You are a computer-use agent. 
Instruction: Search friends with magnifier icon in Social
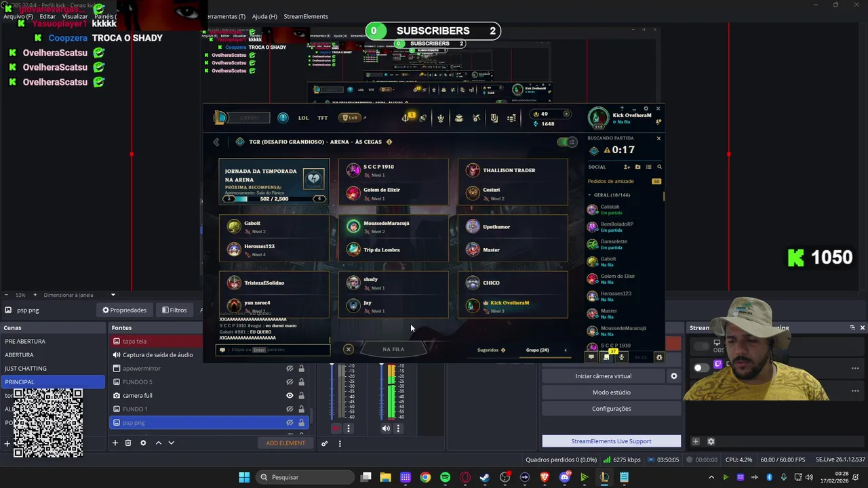(x=659, y=167)
